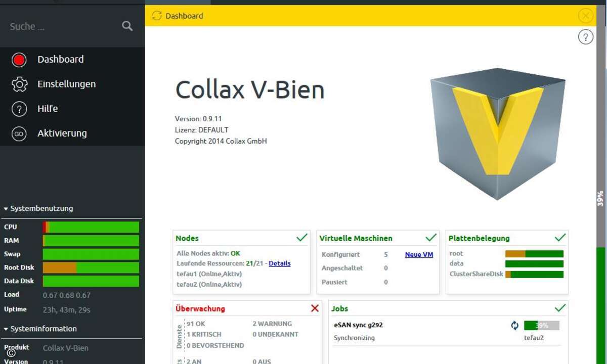Click the Load values 0.67 0.68 0.67
The height and width of the screenshot is (364, 607).
[66, 295]
